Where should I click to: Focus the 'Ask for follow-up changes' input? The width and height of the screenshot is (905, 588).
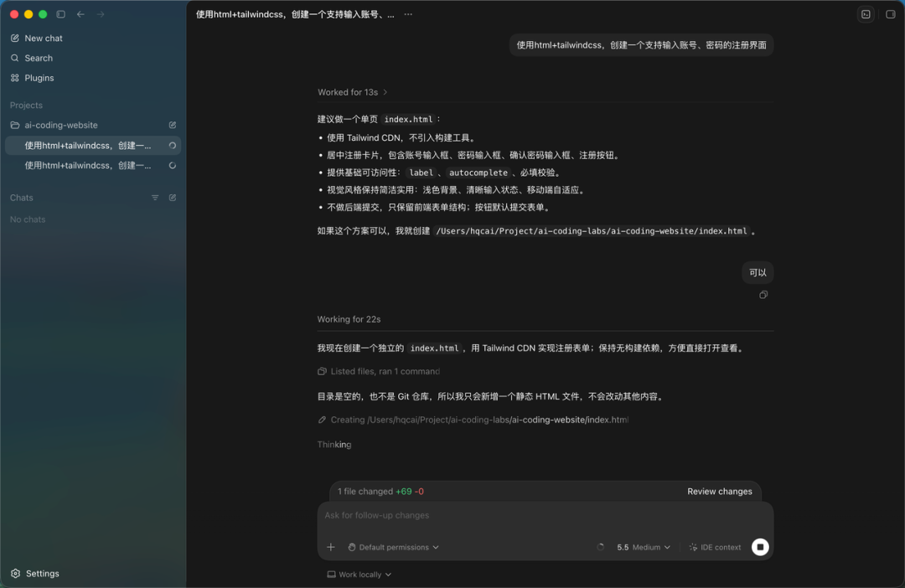(x=546, y=515)
